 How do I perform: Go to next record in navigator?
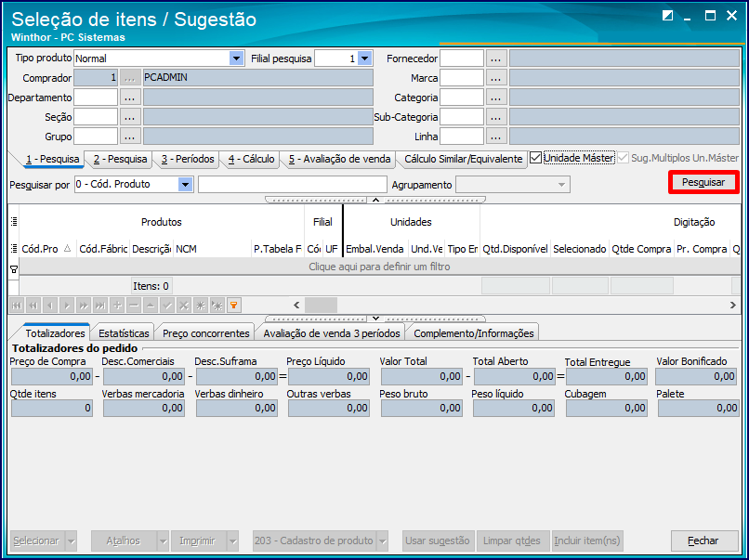(67, 305)
